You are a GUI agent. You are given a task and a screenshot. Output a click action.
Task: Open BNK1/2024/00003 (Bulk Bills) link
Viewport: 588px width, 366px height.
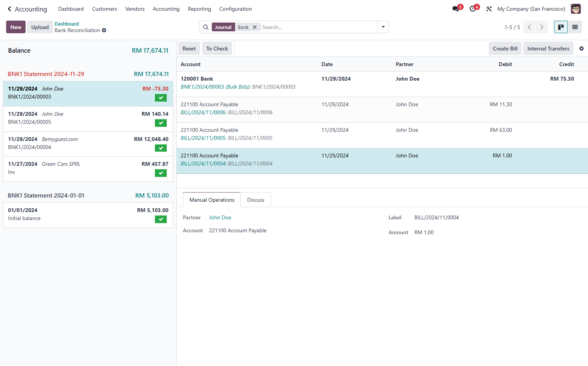click(215, 87)
